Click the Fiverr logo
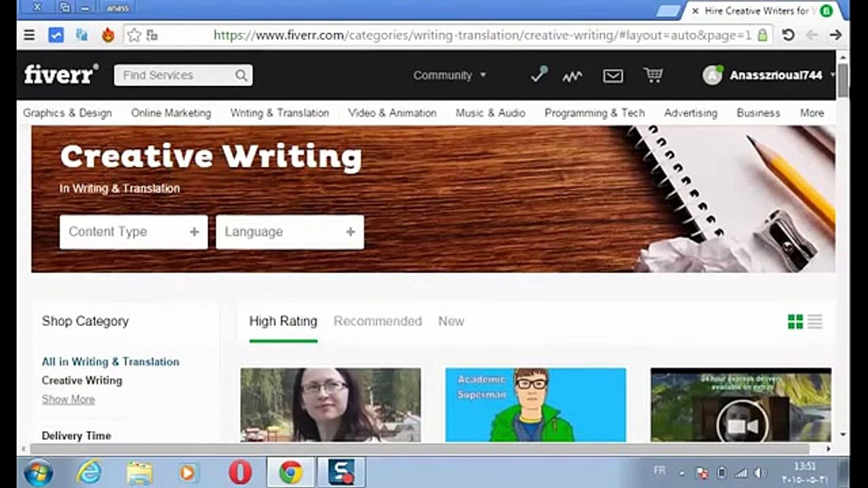The height and width of the screenshot is (488, 868). (x=61, y=75)
